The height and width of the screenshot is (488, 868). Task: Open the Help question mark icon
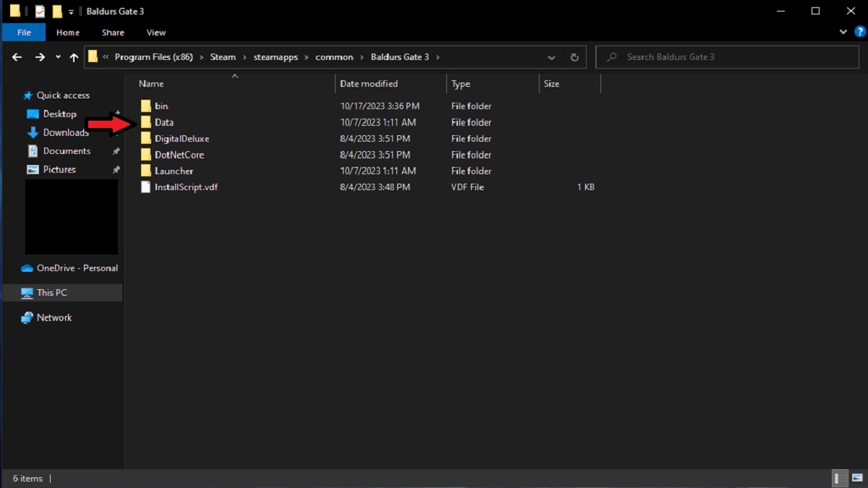pyautogui.click(x=859, y=33)
